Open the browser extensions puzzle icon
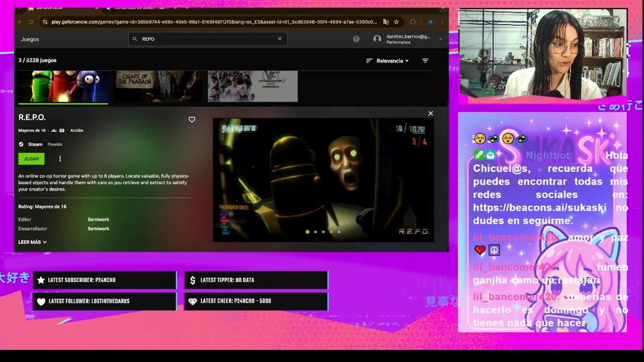This screenshot has height=362, width=644. coord(413,22)
